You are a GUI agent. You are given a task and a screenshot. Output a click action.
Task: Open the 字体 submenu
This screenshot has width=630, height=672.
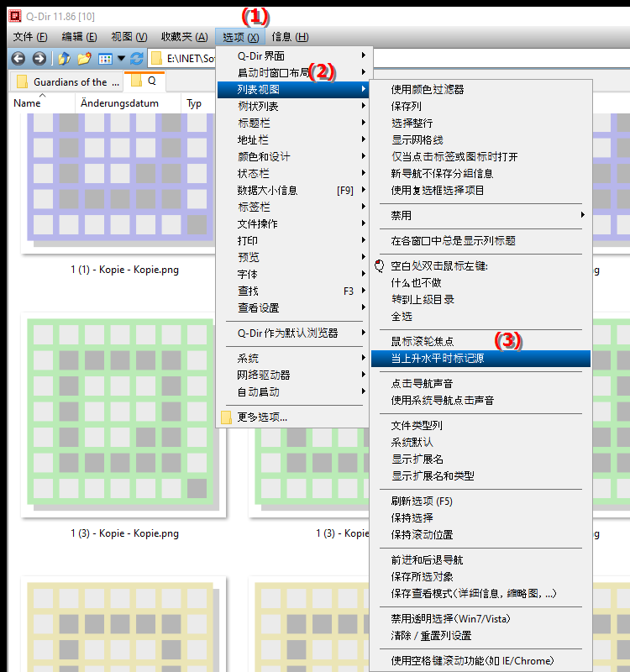(x=293, y=274)
